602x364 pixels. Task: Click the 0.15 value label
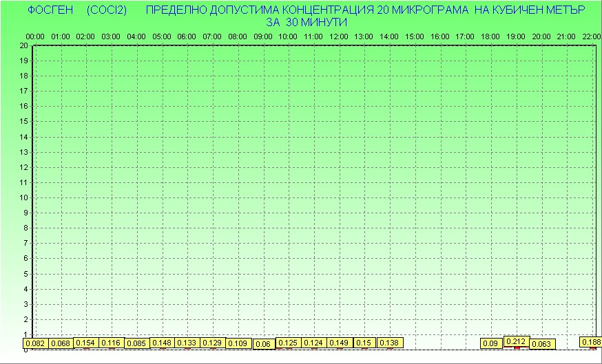[364, 343]
